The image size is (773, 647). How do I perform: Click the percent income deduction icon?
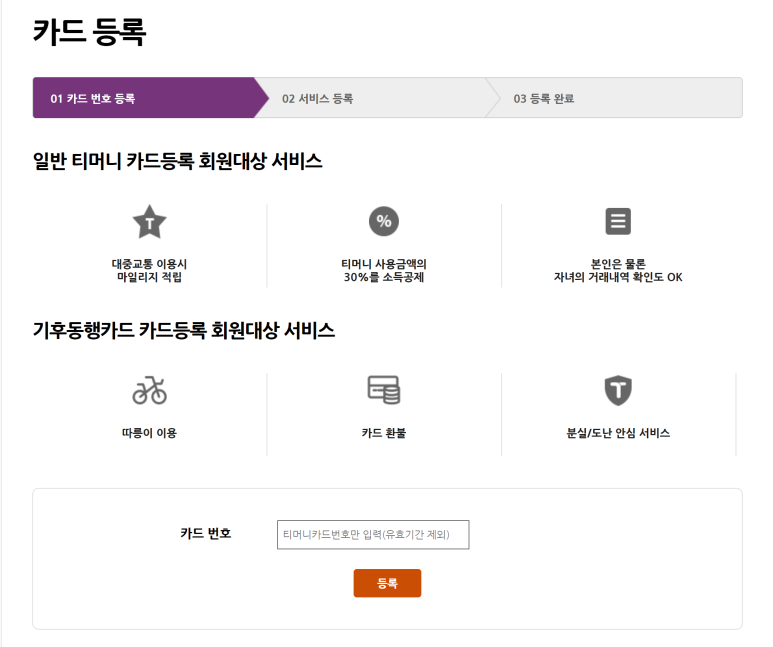tap(384, 221)
